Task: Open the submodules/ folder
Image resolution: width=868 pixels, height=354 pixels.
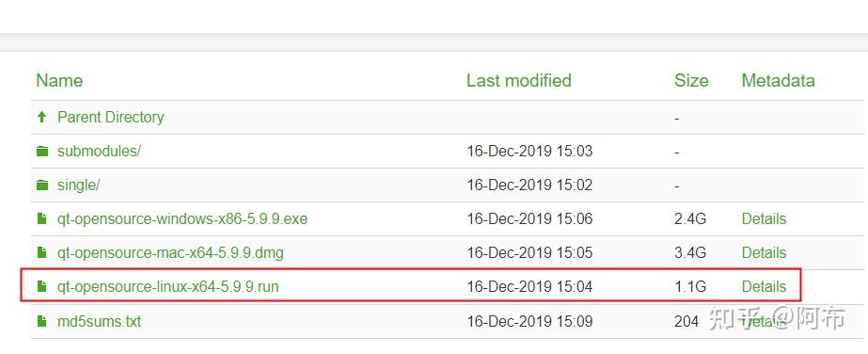Action: click(99, 152)
